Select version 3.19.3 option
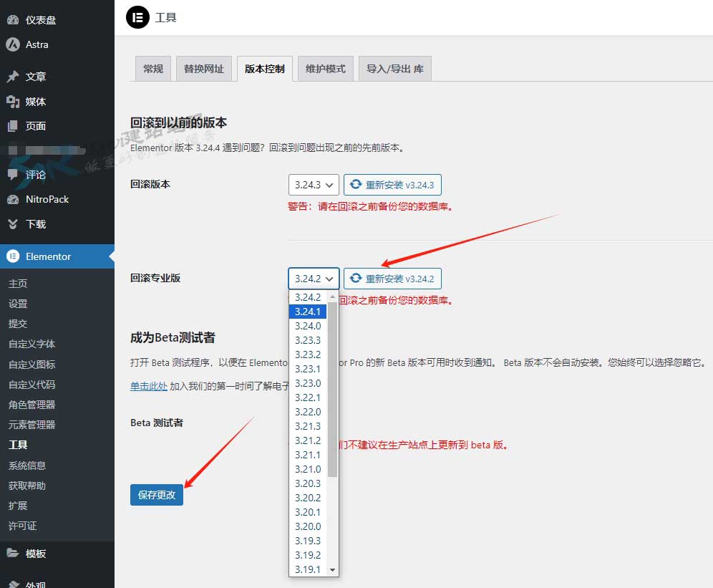 (x=308, y=541)
